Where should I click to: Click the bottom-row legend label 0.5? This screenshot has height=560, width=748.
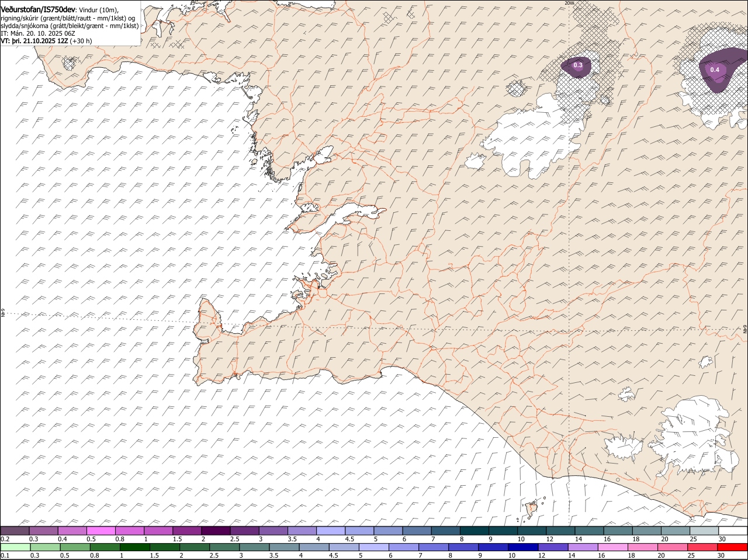click(x=64, y=555)
